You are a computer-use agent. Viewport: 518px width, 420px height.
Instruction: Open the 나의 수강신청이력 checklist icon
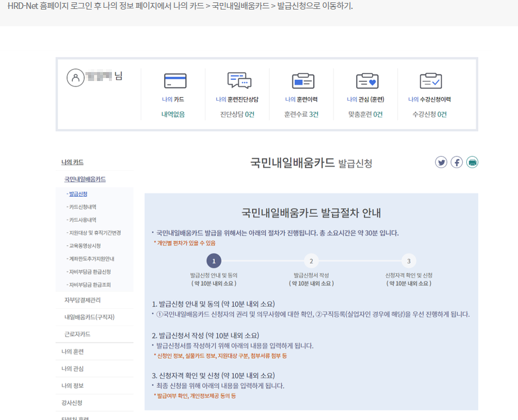click(x=431, y=80)
